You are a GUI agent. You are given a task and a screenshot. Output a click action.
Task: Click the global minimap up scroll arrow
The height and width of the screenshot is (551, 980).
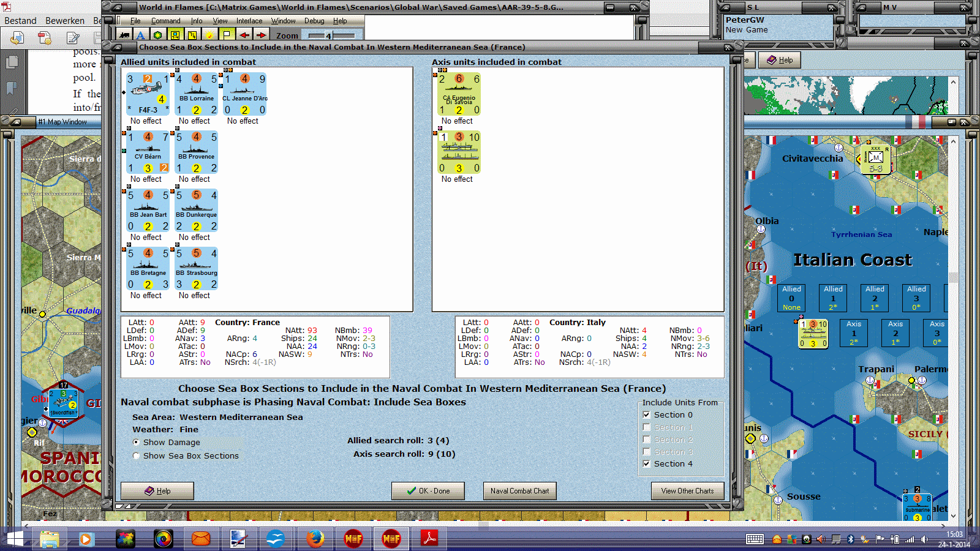(x=952, y=81)
